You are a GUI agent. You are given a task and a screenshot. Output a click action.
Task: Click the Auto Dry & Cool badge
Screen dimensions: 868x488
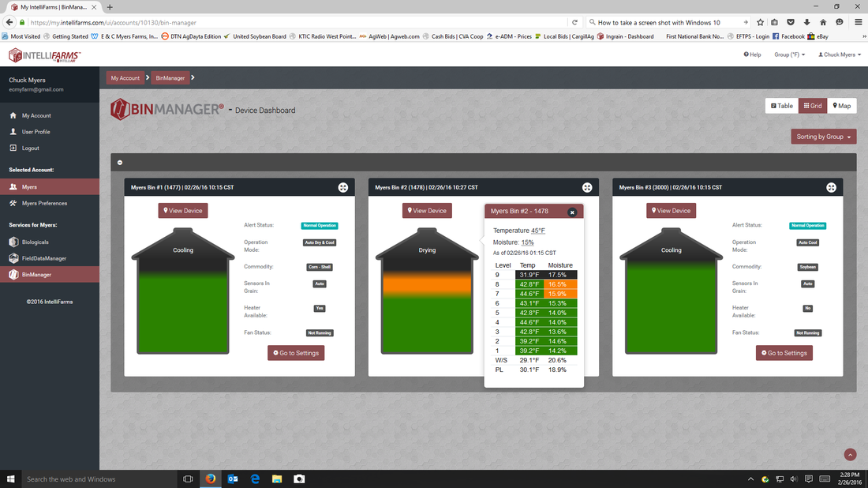pyautogui.click(x=320, y=242)
